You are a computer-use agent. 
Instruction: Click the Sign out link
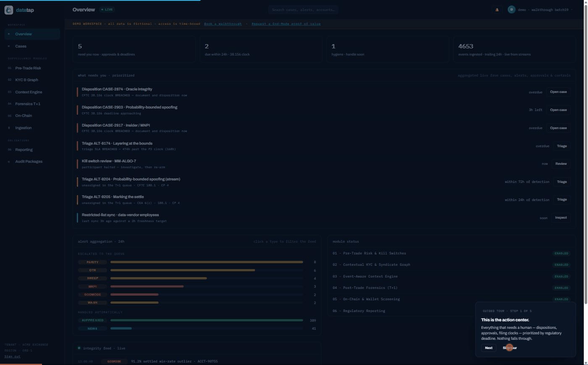point(13,357)
